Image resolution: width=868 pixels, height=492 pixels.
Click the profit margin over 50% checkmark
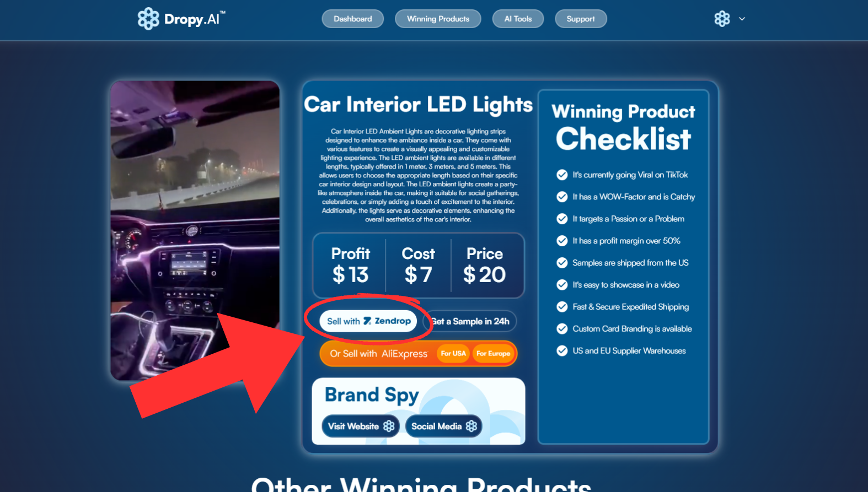click(562, 241)
